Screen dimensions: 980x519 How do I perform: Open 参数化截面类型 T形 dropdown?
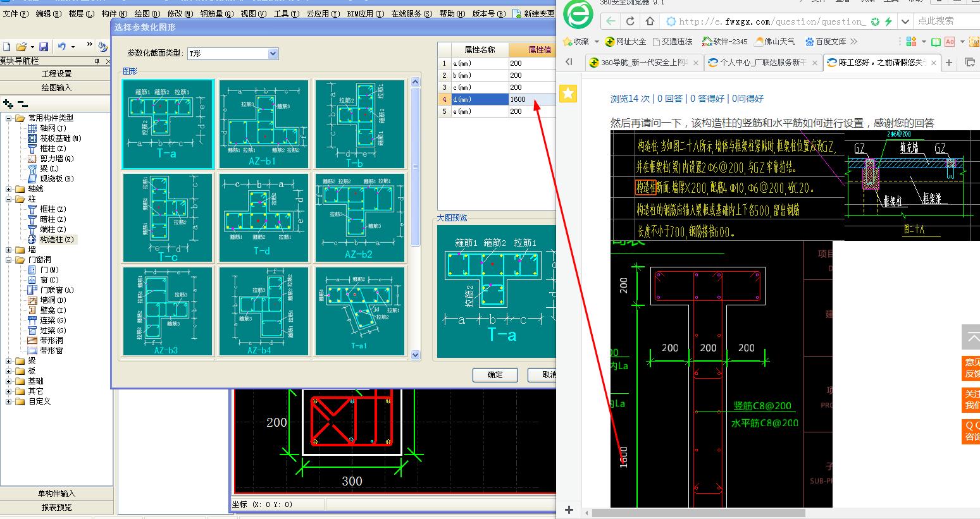pyautogui.click(x=273, y=54)
